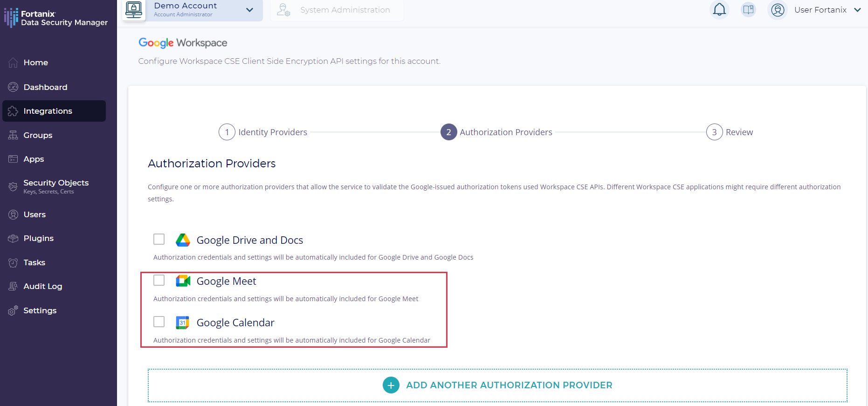Check the Google Meet checkbox

click(159, 280)
